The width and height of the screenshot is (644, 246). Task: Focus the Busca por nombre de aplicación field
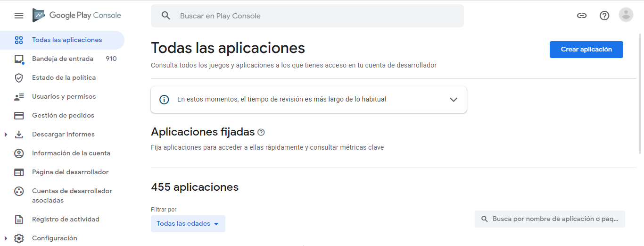(x=550, y=219)
